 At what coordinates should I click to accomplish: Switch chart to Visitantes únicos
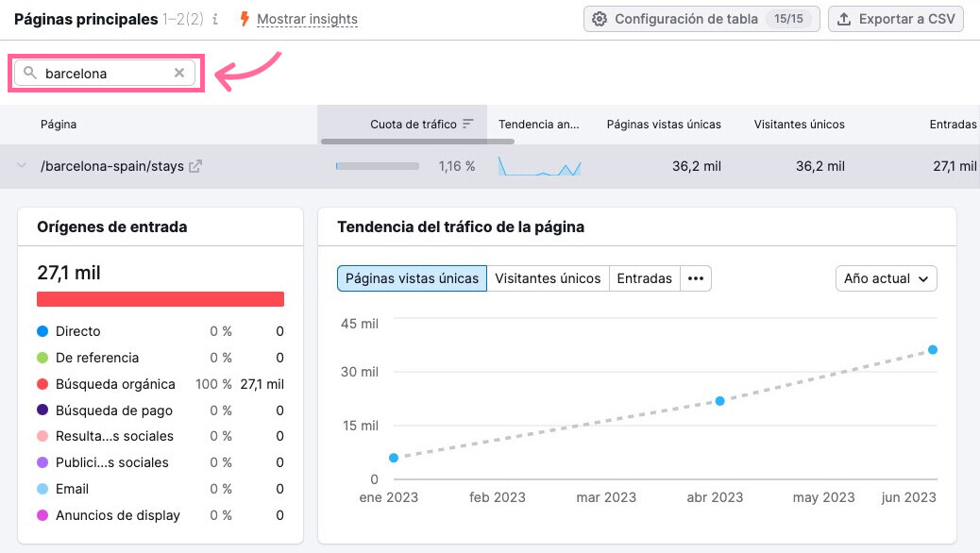[x=548, y=278]
